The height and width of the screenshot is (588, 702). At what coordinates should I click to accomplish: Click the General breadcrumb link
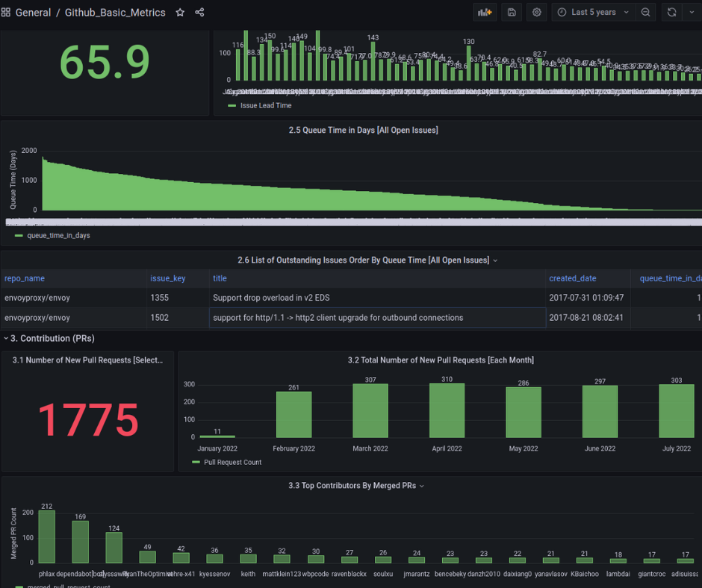tap(34, 12)
